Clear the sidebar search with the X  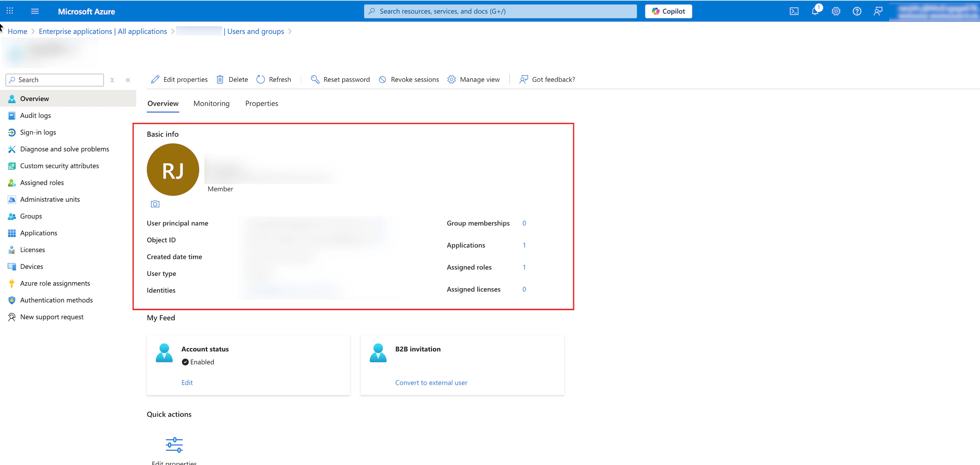[x=112, y=80]
